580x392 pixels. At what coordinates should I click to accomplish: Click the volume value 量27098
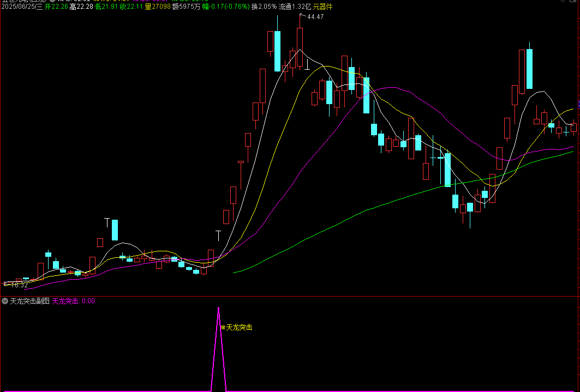158,7
